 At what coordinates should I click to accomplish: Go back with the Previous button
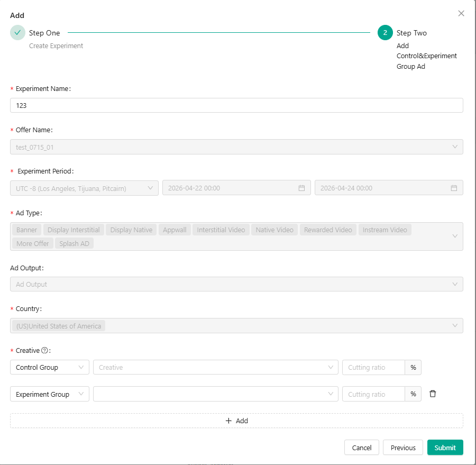coord(403,448)
